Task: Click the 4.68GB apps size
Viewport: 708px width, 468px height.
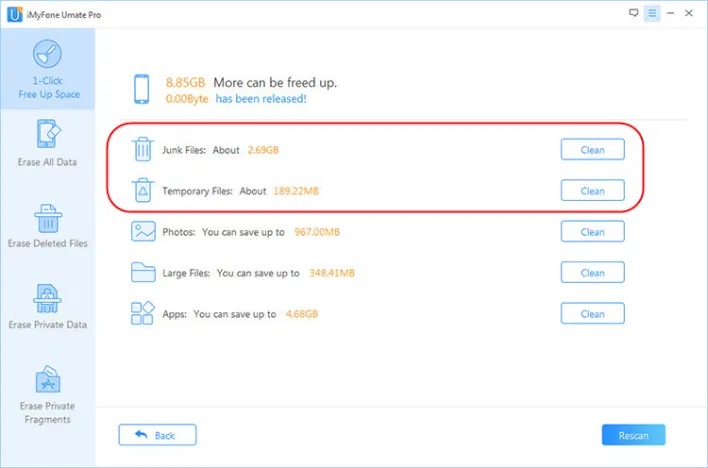Action: (302, 314)
